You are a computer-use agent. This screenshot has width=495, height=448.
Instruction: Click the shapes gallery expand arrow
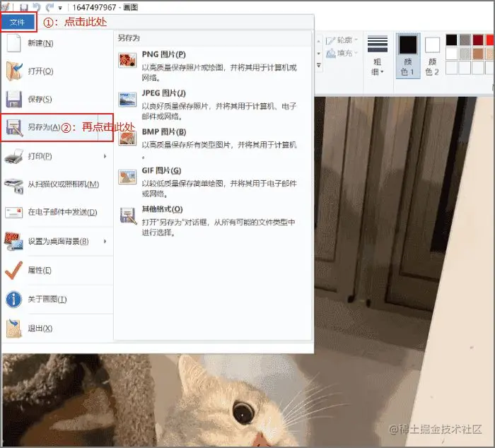(x=318, y=65)
